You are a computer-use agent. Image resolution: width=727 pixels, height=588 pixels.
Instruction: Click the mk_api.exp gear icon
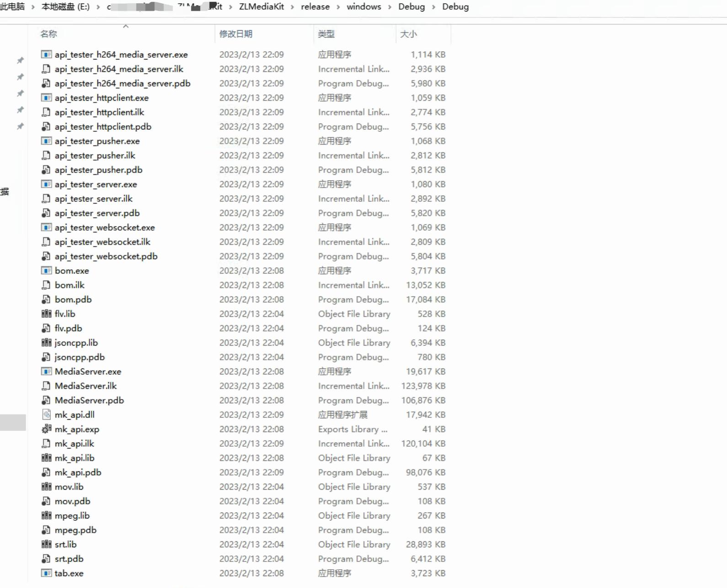(x=46, y=429)
